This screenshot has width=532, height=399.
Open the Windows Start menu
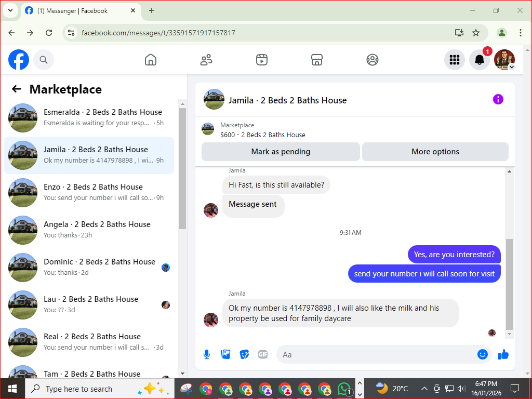tap(12, 389)
